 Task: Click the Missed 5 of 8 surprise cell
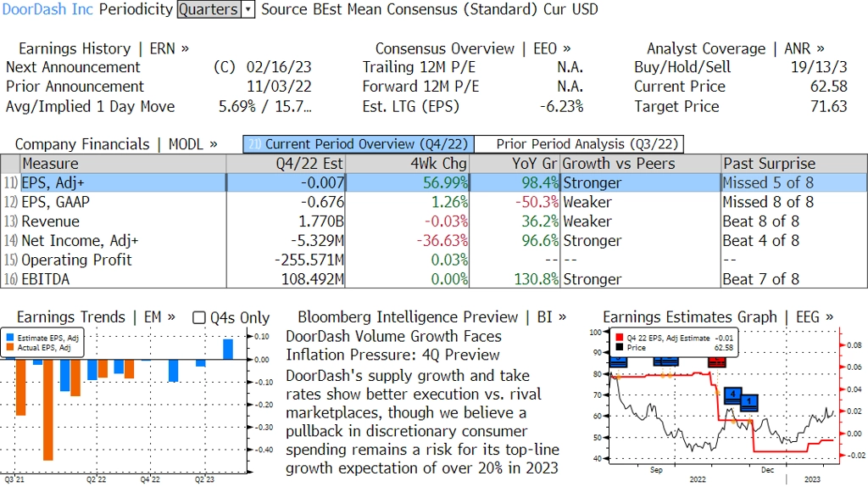click(794, 182)
